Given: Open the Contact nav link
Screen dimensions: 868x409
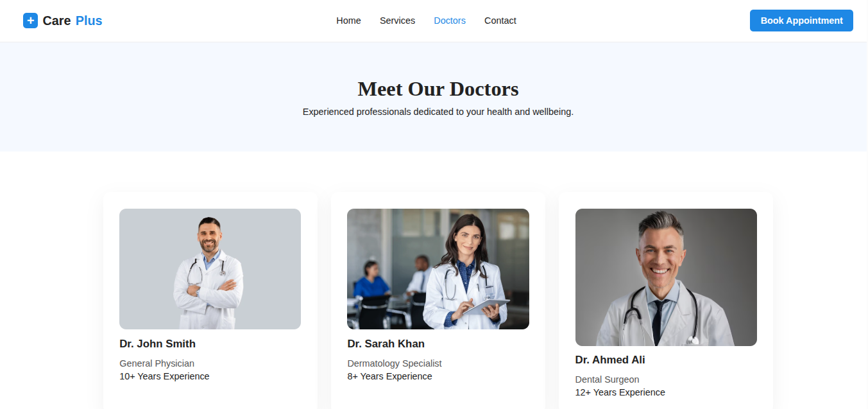Looking at the screenshot, I should click(500, 21).
